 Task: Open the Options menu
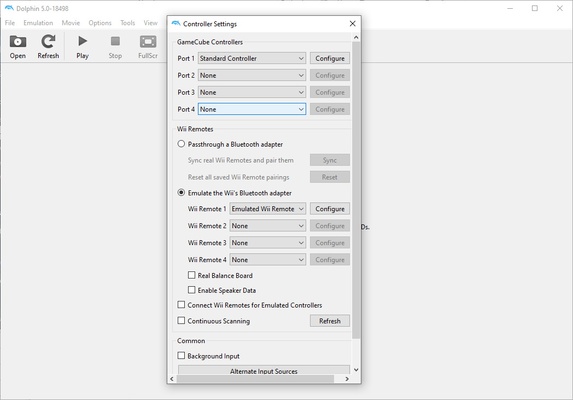[100, 23]
